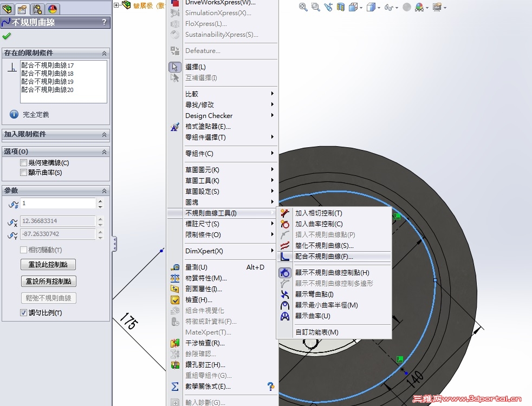Open the FeatureManager design tree tab
Viewport: 532px width, 406px height.
click(x=7, y=9)
